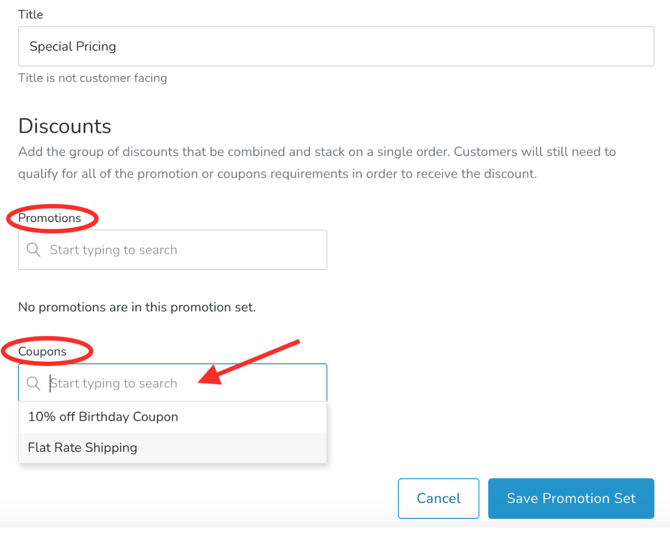Focus the Title field containing Special Pricing
Screen dimensions: 670x540
tap(336, 47)
